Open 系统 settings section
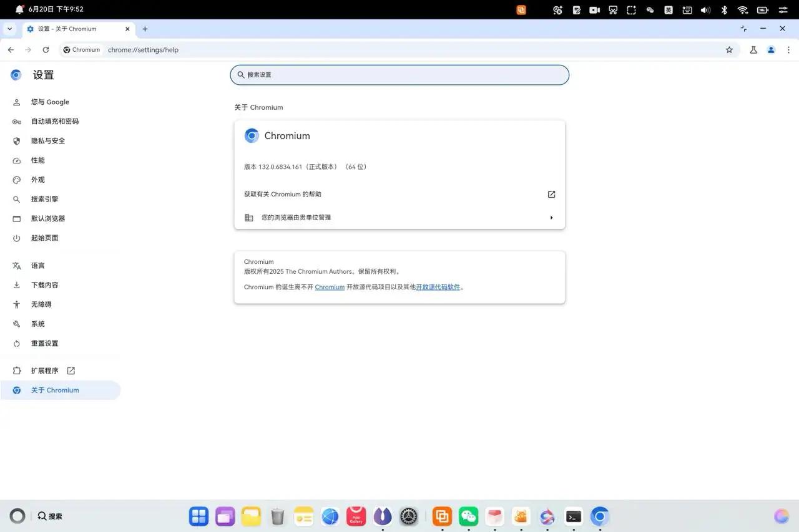799x532 pixels. (61, 324)
